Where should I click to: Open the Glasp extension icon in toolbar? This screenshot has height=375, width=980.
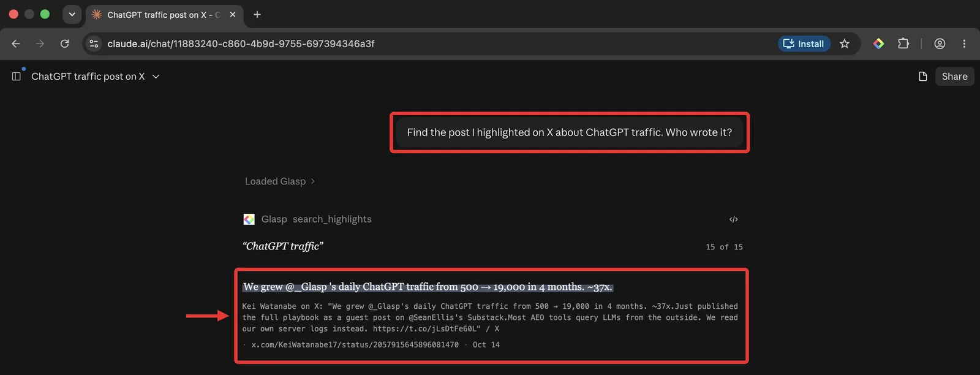click(878, 44)
